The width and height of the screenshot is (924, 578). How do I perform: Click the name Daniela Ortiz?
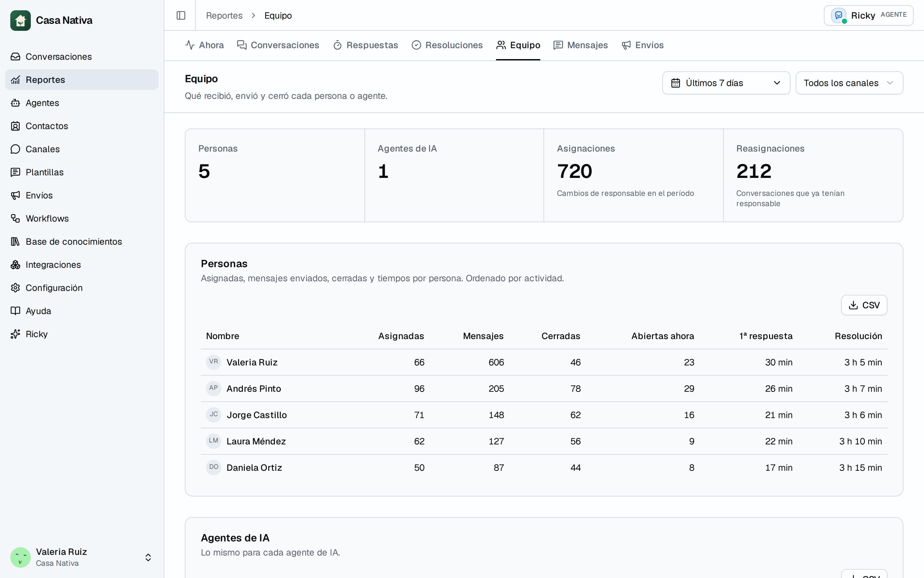coord(254,468)
